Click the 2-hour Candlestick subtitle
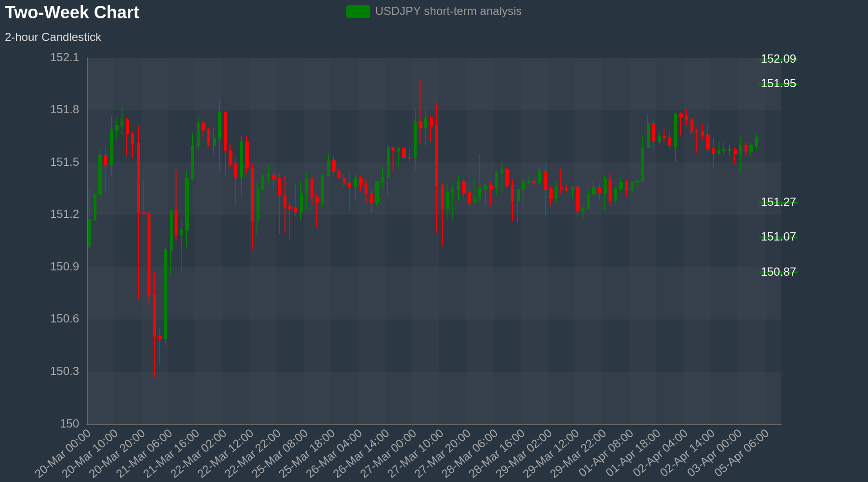Viewport: 868px width, 482px height. (x=53, y=37)
